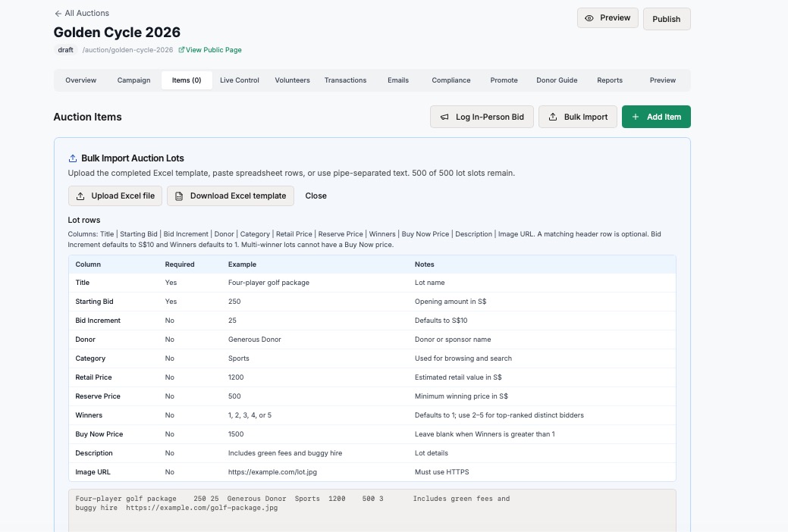The width and height of the screenshot is (788, 532).
Task: Click the Auction Items heading
Action: [87, 117]
